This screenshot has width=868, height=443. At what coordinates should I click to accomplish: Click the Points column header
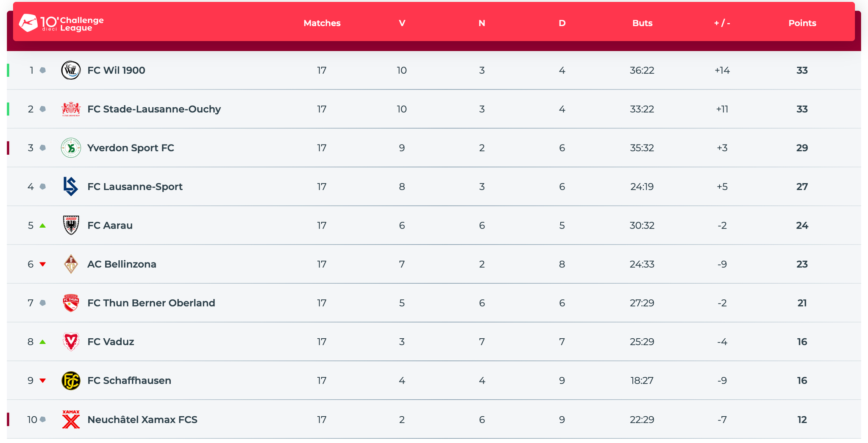[802, 23]
